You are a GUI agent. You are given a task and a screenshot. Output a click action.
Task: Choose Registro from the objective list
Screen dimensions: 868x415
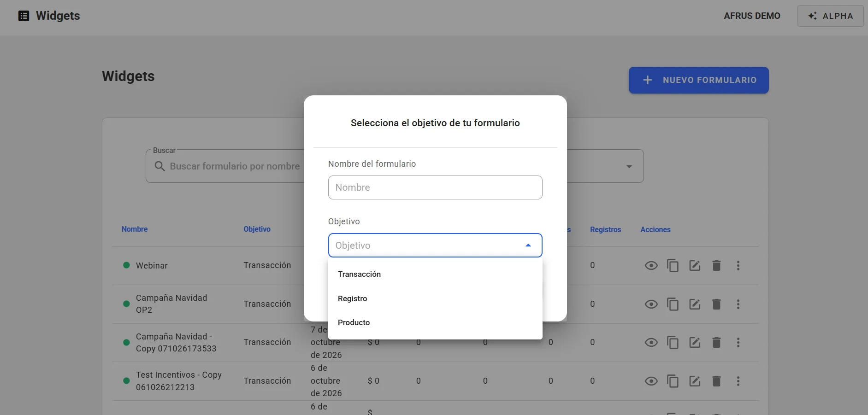tap(435, 298)
